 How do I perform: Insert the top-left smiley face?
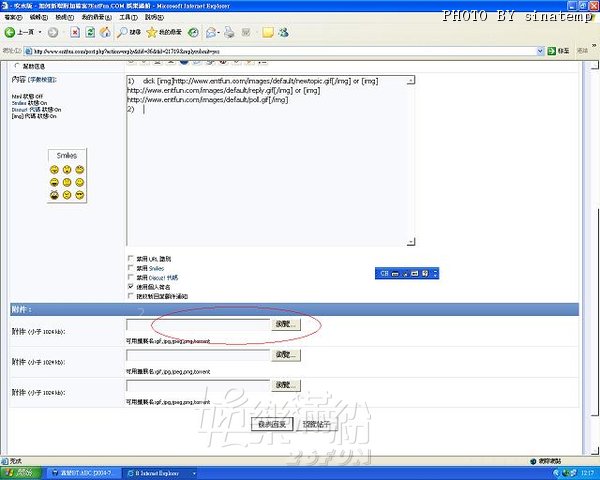tap(53, 169)
